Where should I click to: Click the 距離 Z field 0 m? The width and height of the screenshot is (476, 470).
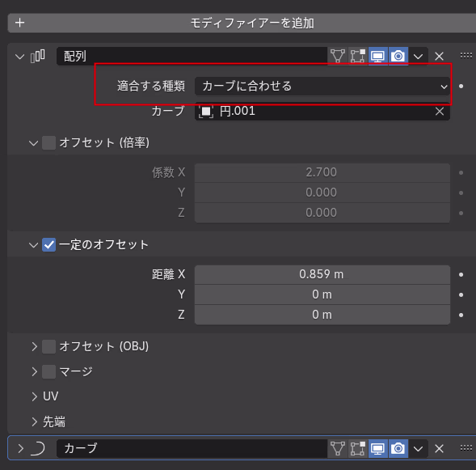pyautogui.click(x=322, y=315)
